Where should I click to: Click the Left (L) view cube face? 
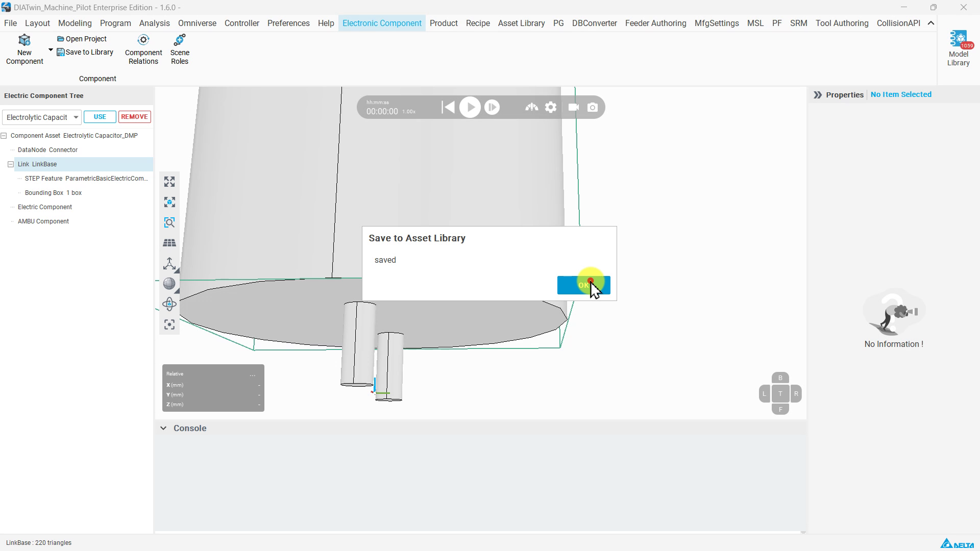pos(764,394)
